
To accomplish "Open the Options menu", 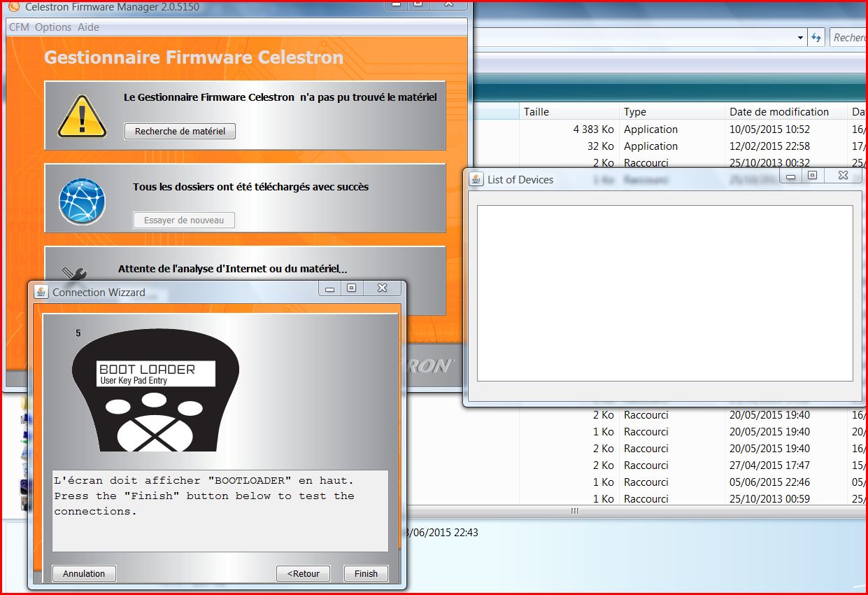I will point(53,27).
